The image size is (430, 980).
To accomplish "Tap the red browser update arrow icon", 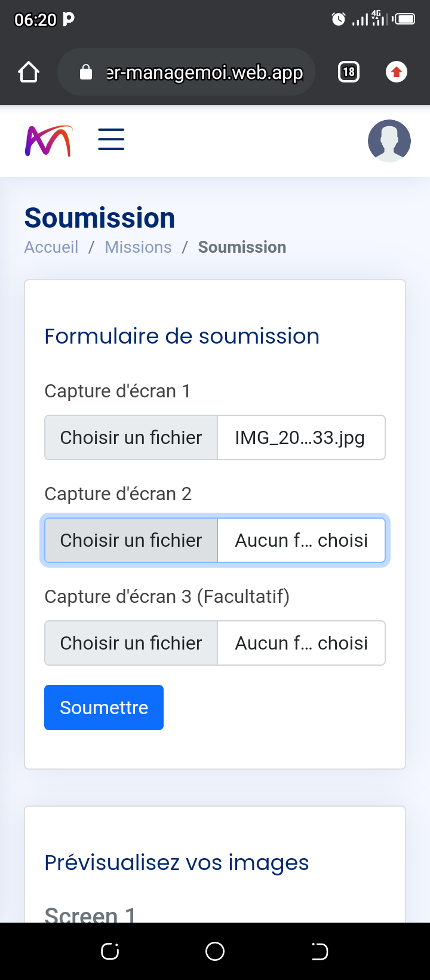I will point(396,72).
